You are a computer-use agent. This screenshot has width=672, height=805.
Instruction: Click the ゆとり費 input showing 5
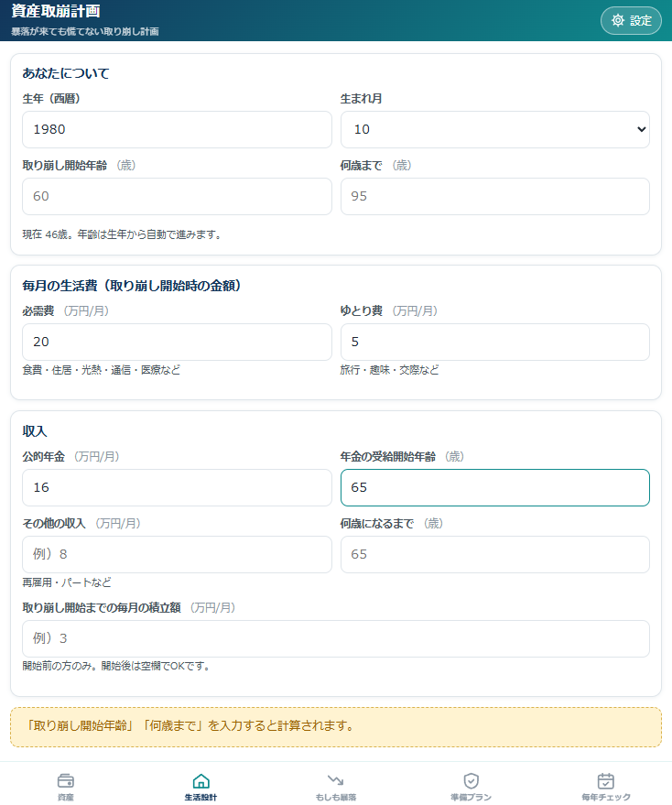pyautogui.click(x=495, y=342)
